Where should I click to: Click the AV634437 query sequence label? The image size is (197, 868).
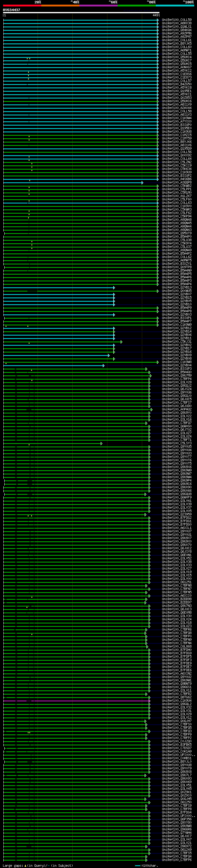[x=11, y=10]
